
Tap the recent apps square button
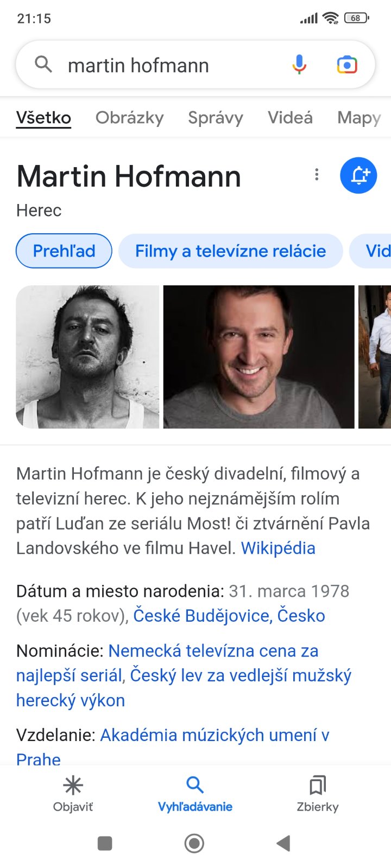(x=105, y=843)
